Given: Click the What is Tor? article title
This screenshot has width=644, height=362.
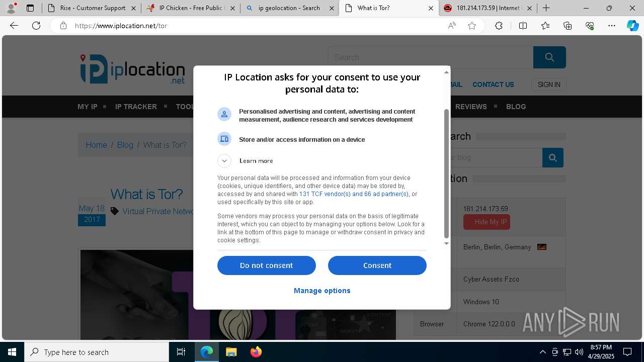Looking at the screenshot, I should pos(146,194).
